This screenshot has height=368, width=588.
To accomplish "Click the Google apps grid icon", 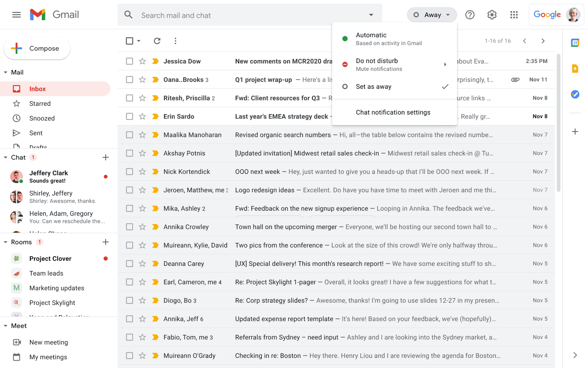I will pos(514,14).
